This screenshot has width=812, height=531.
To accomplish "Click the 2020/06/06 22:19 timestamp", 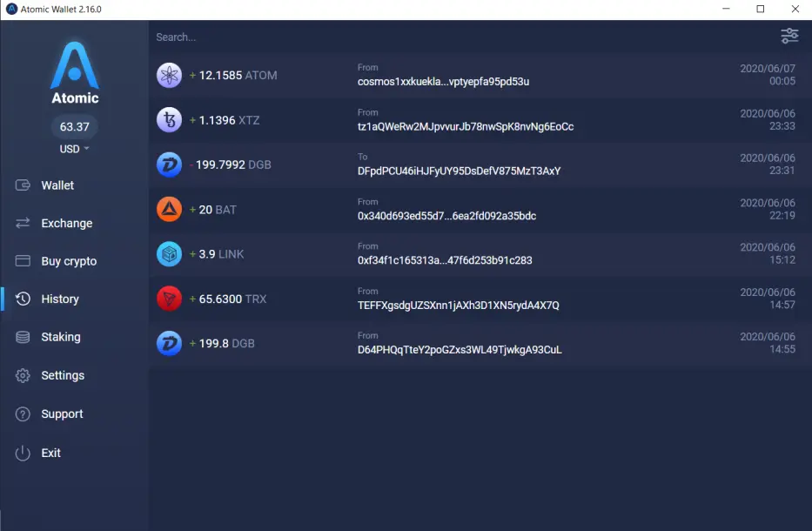I will (x=768, y=209).
